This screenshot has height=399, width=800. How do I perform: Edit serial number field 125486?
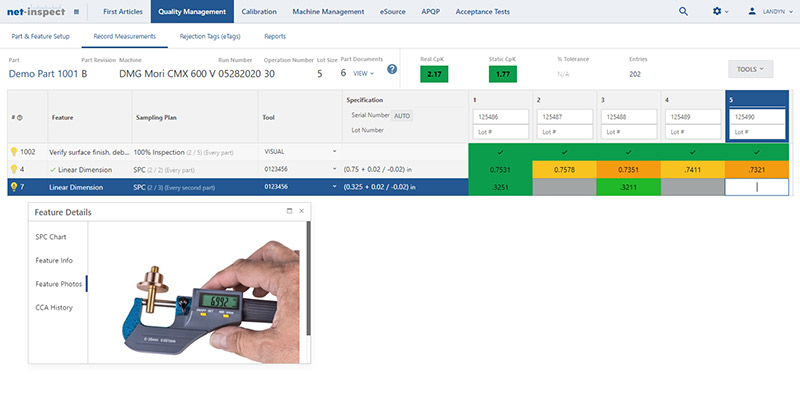(501, 116)
